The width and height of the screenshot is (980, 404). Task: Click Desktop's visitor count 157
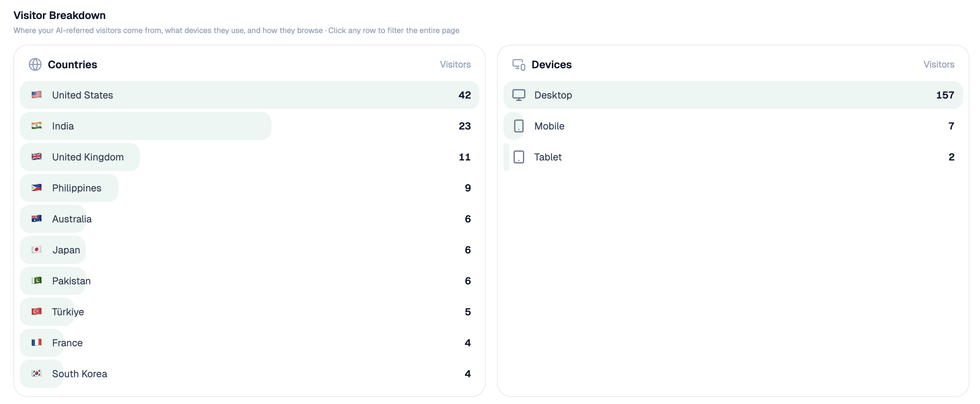(x=945, y=95)
